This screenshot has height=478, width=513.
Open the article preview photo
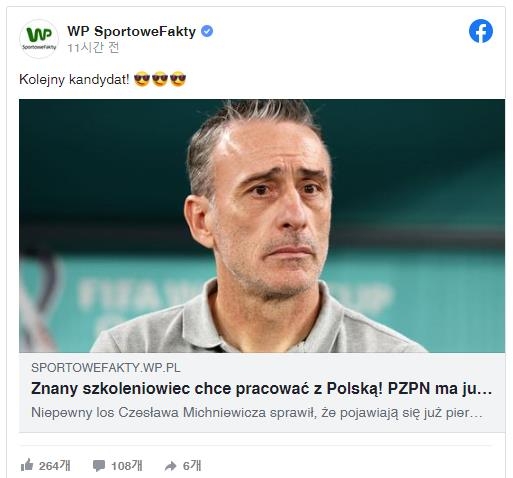pos(262,226)
